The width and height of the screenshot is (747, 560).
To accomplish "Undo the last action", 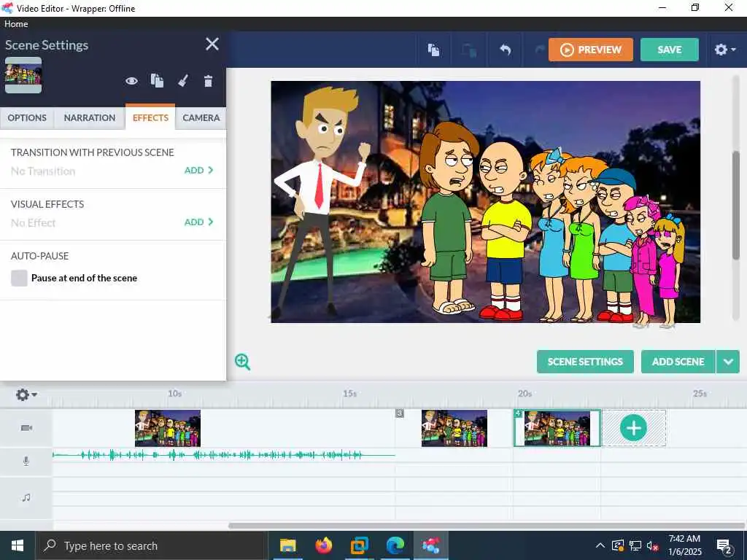I will click(x=505, y=50).
